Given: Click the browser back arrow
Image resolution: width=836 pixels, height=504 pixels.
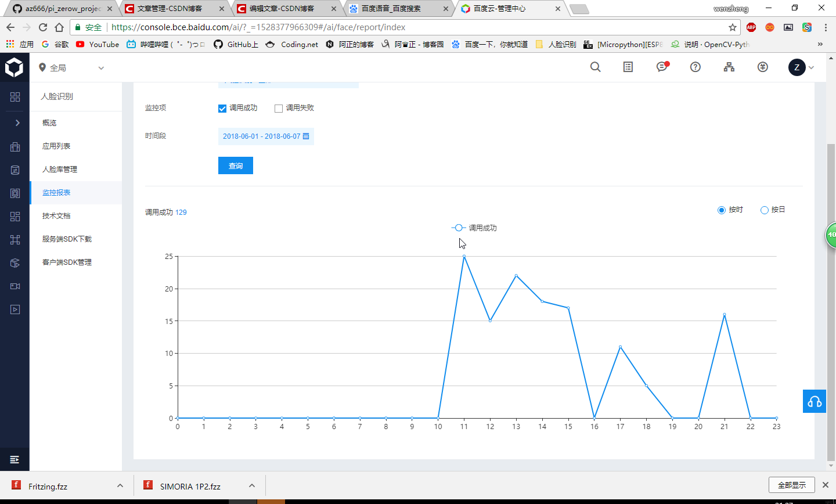Looking at the screenshot, I should (10, 27).
